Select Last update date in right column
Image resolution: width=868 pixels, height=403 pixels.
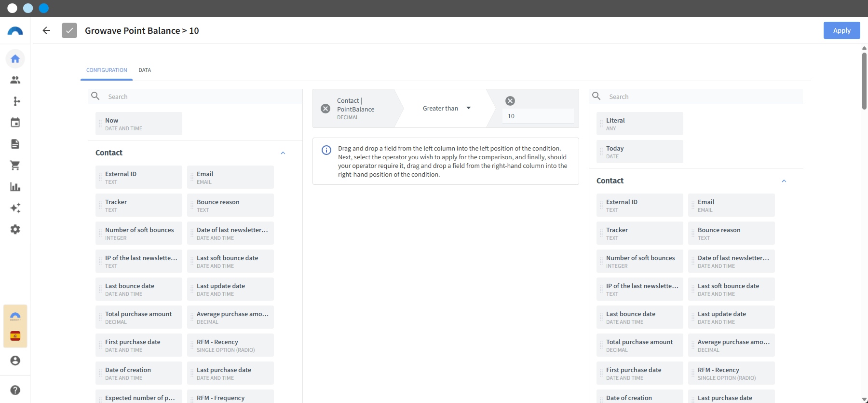click(732, 317)
